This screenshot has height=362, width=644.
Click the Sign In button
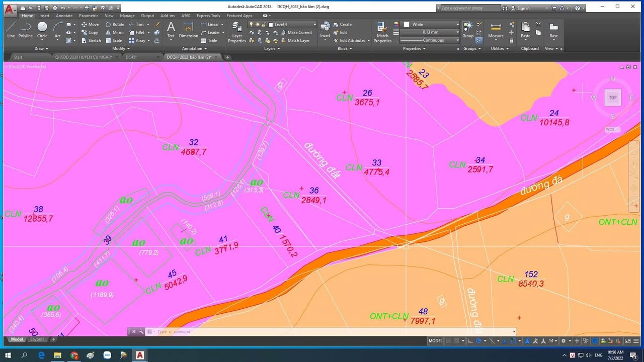click(523, 8)
